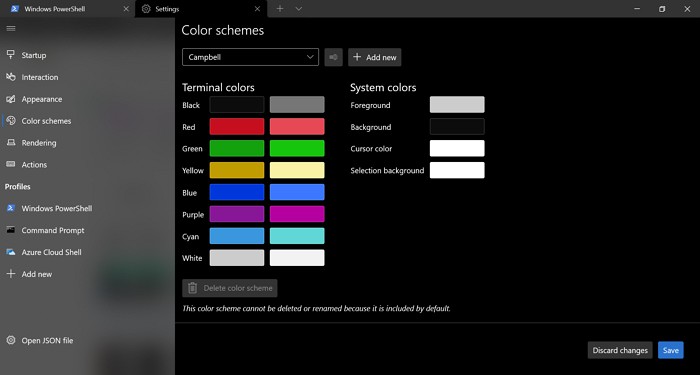The height and width of the screenshot is (375, 700).
Task: Open JSON file from the sidebar
Action: [x=88, y=340]
